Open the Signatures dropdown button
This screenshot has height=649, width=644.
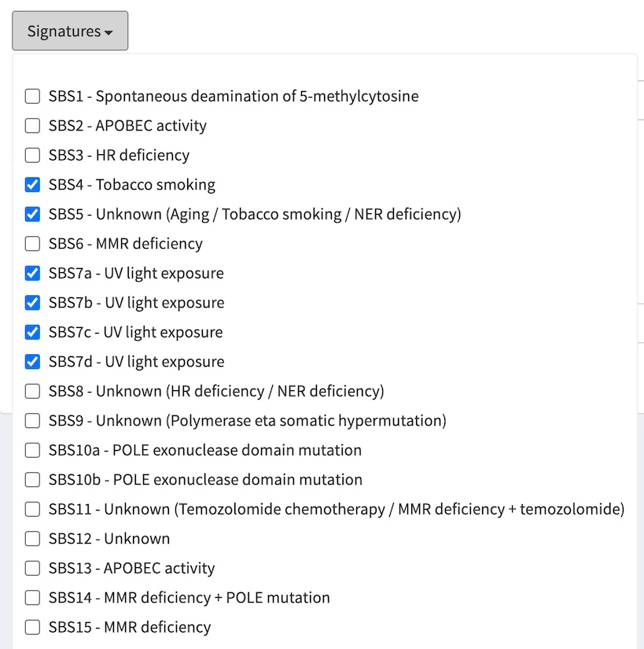(x=70, y=31)
